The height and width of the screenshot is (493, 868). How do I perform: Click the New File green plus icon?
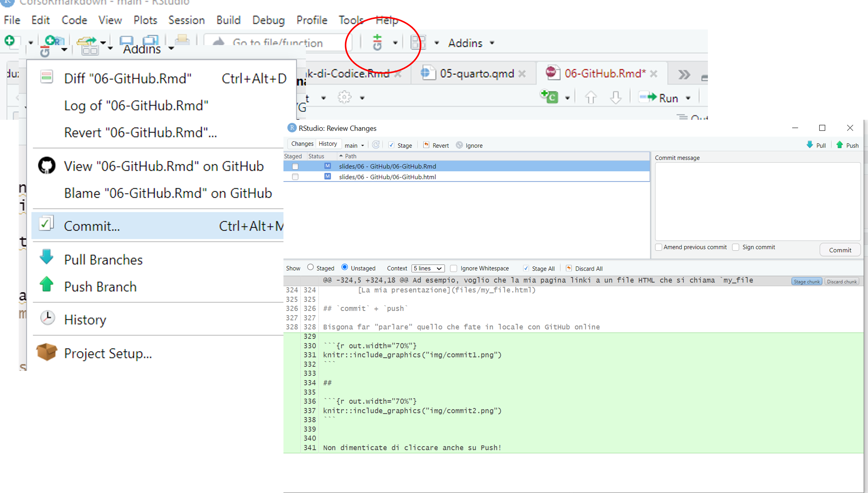pos(10,41)
